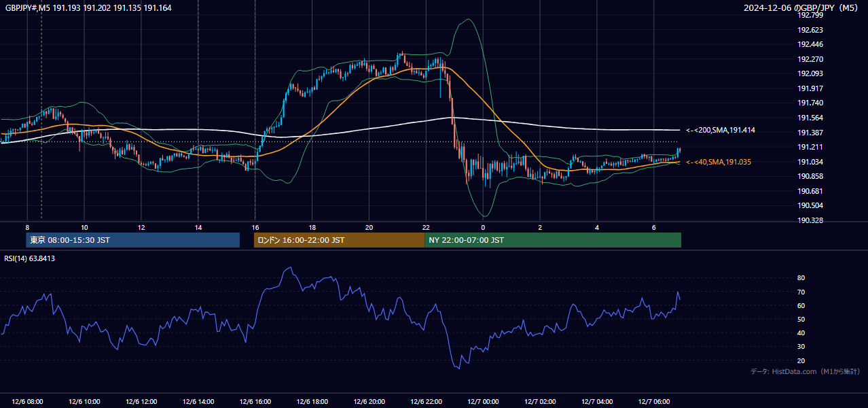The height and width of the screenshot is (408, 868).
Task: Click price axis value 192.446
Action: (x=810, y=44)
